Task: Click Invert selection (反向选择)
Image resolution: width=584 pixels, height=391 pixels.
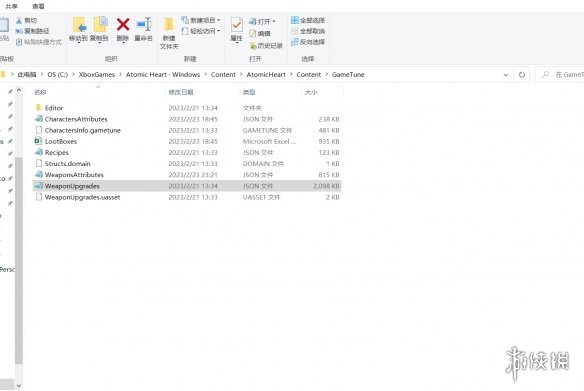Action: click(x=308, y=42)
